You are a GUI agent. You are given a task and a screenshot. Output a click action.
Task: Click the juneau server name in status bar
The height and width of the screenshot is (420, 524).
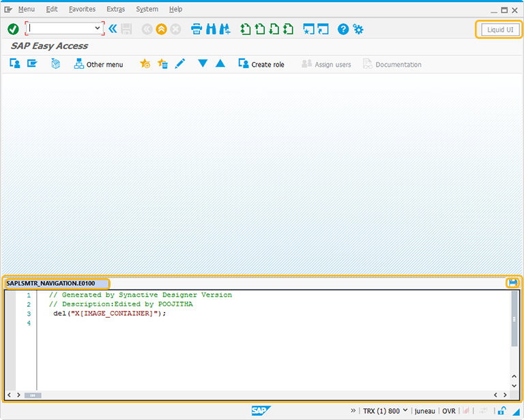click(x=425, y=411)
